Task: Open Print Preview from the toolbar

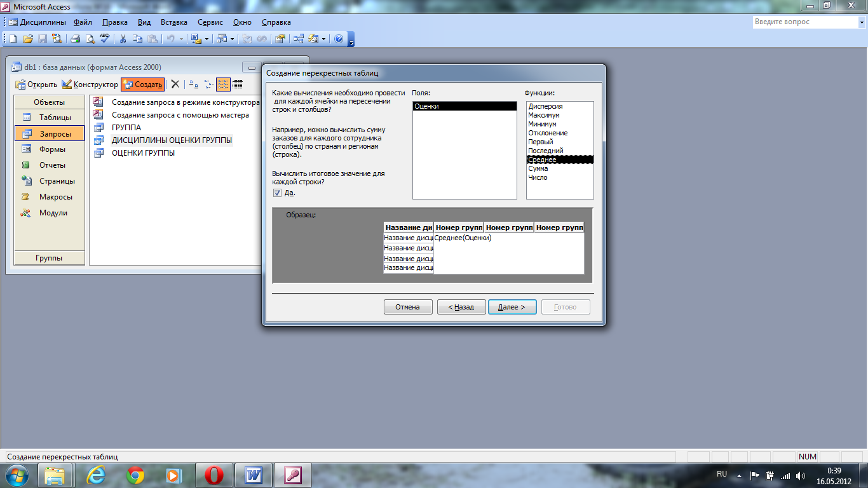Action: pyautogui.click(x=90, y=39)
